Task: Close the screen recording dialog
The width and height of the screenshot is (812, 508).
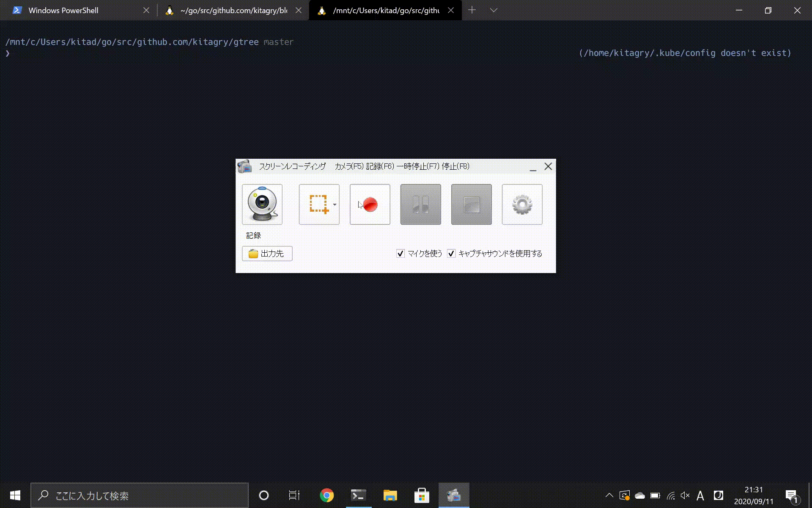Action: pyautogui.click(x=548, y=166)
